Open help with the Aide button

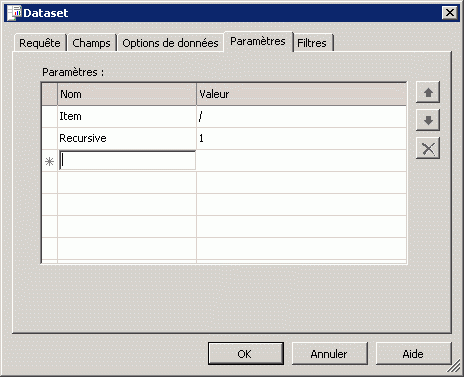413,354
